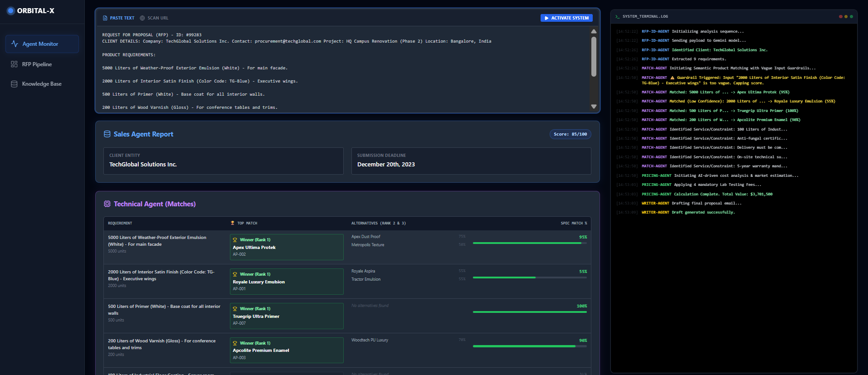Click the ORBITAL-X logo circle icon
Image resolution: width=868 pixels, height=375 pixels.
click(11, 10)
